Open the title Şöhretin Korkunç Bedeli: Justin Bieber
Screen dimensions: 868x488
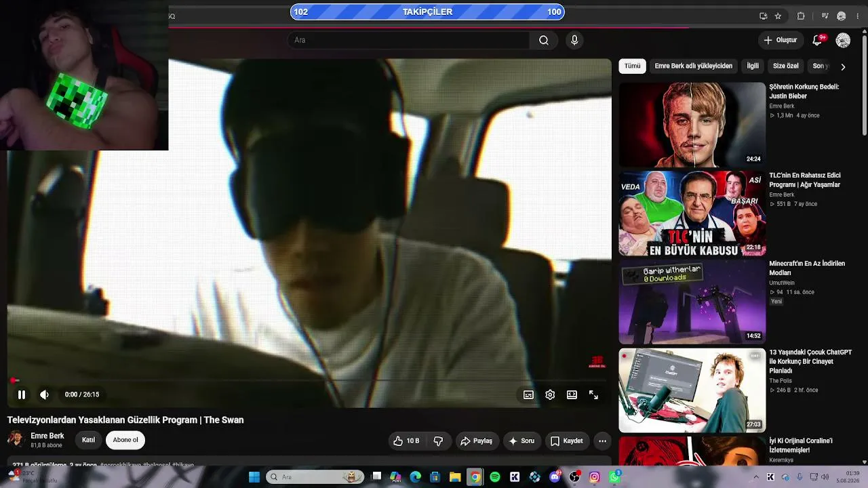[x=804, y=91]
